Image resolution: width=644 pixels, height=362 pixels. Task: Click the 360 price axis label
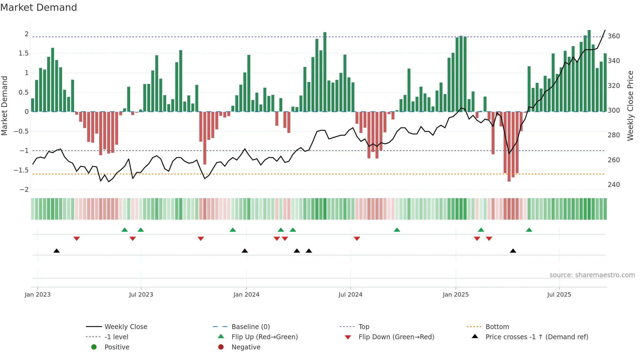(x=614, y=36)
